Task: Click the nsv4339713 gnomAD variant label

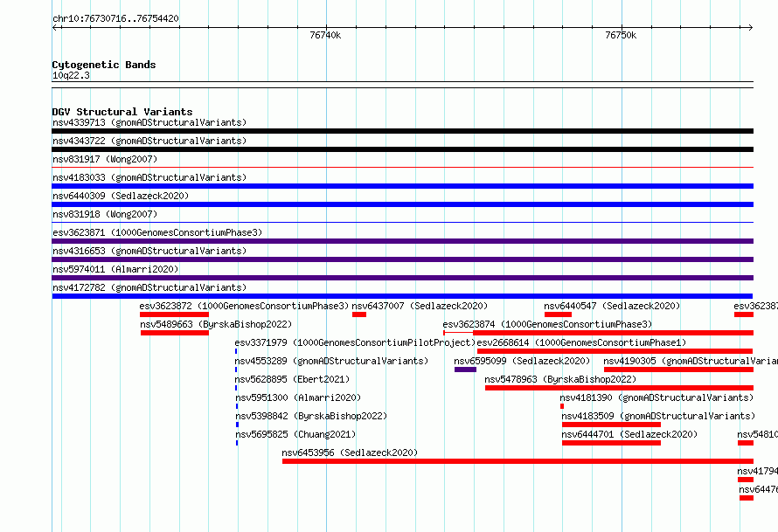Action: click(x=149, y=122)
